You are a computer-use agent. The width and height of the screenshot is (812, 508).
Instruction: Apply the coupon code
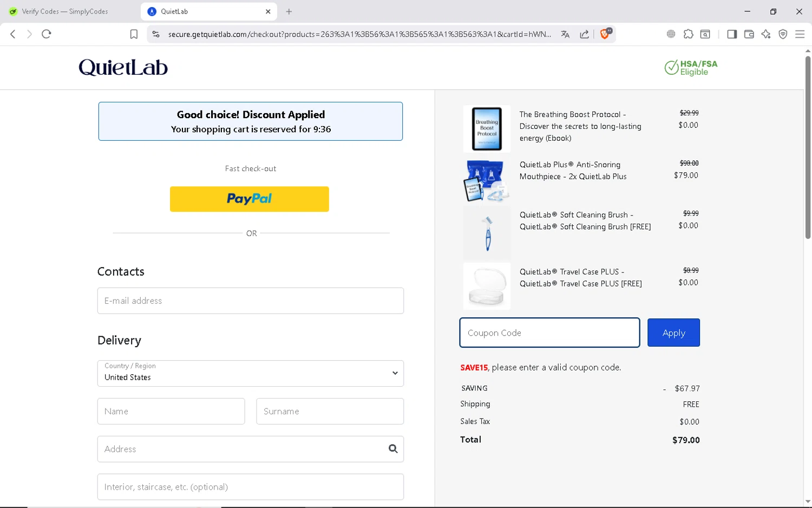[673, 333]
